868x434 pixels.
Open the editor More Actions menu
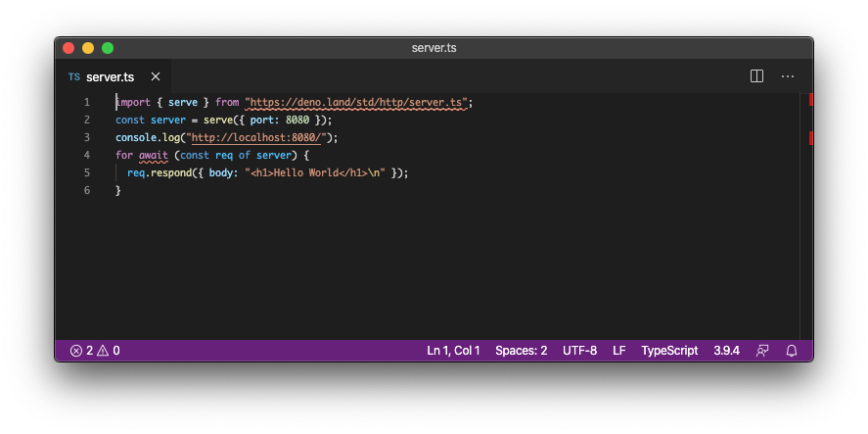pyautogui.click(x=788, y=76)
